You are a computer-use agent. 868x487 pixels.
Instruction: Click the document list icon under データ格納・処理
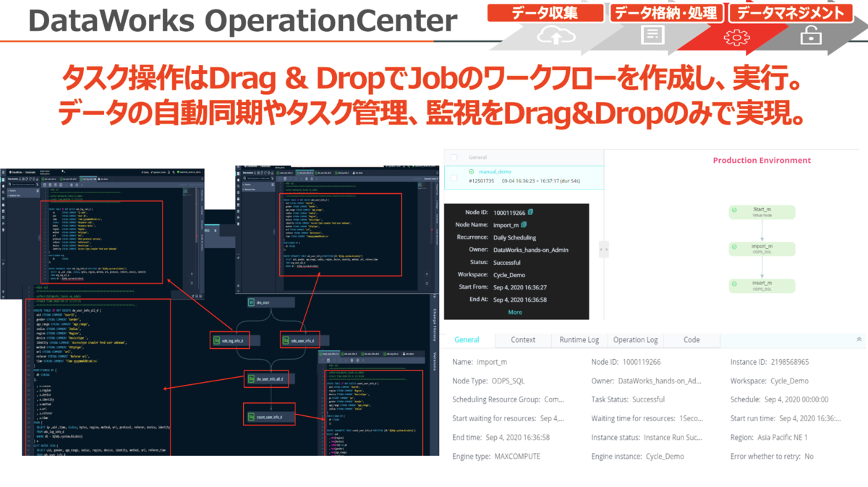coord(652,35)
